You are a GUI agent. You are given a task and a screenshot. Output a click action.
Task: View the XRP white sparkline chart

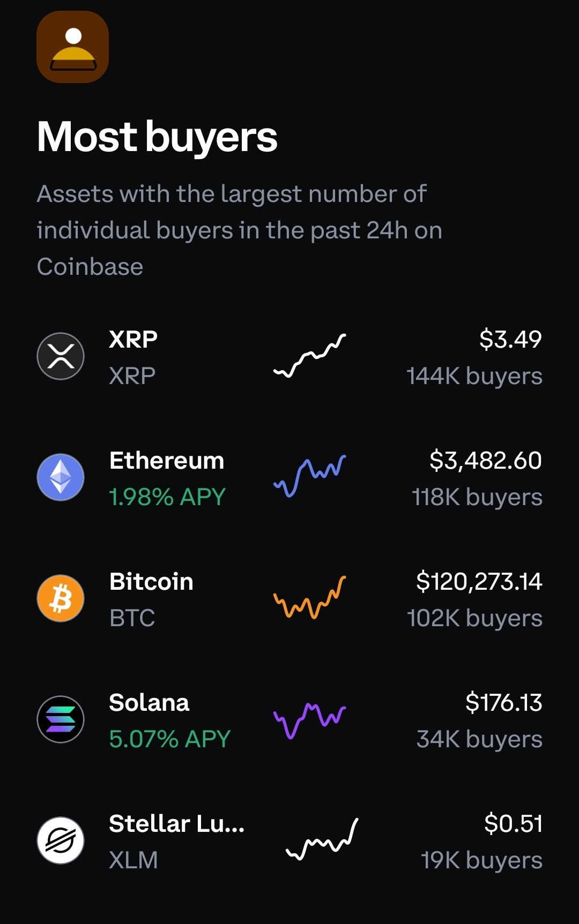pyautogui.click(x=310, y=356)
